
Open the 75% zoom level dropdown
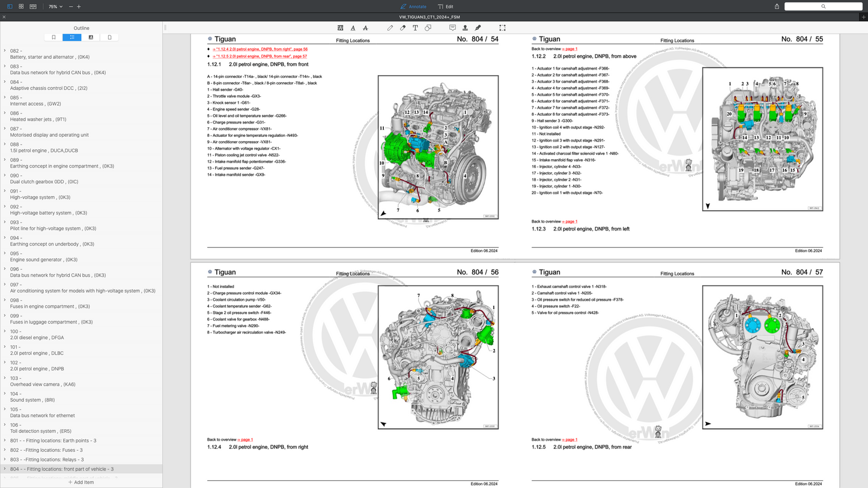click(55, 7)
